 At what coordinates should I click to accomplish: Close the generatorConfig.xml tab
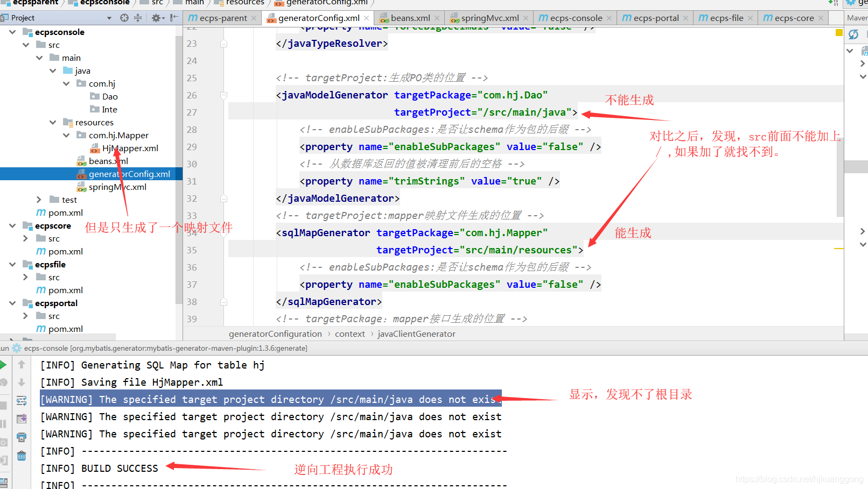[x=366, y=18]
